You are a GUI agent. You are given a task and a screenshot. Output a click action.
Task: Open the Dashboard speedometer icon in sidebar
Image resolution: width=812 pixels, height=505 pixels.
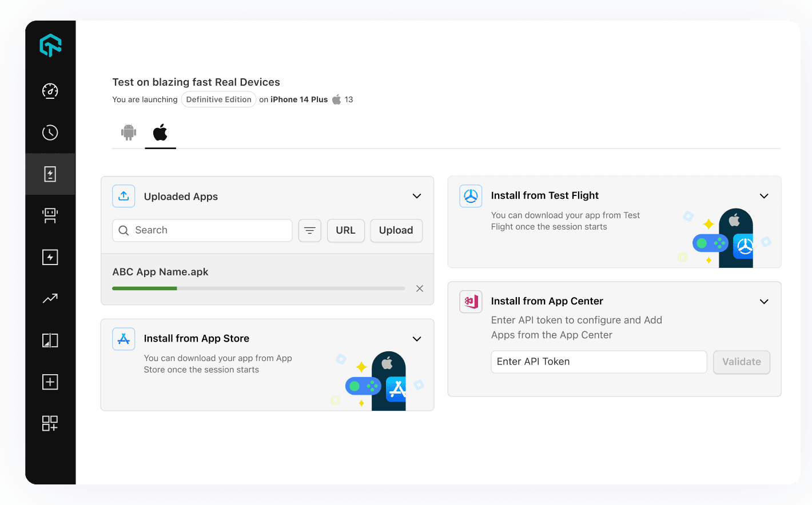[50, 91]
